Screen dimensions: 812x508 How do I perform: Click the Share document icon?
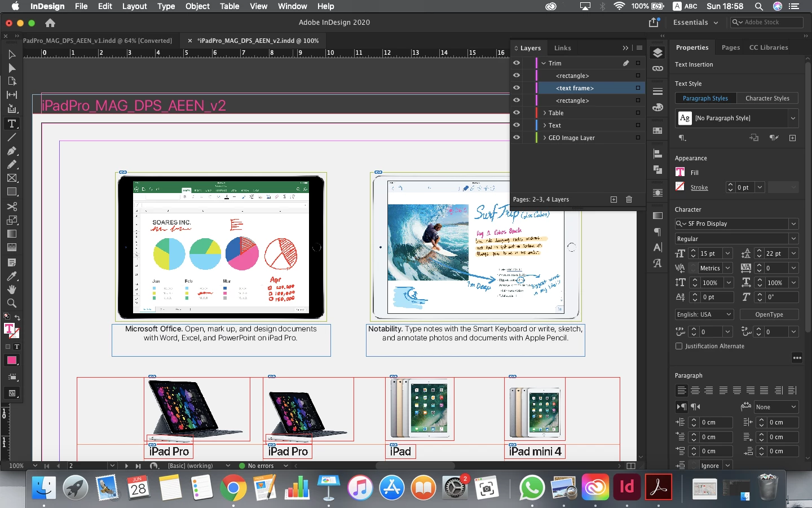tap(654, 23)
